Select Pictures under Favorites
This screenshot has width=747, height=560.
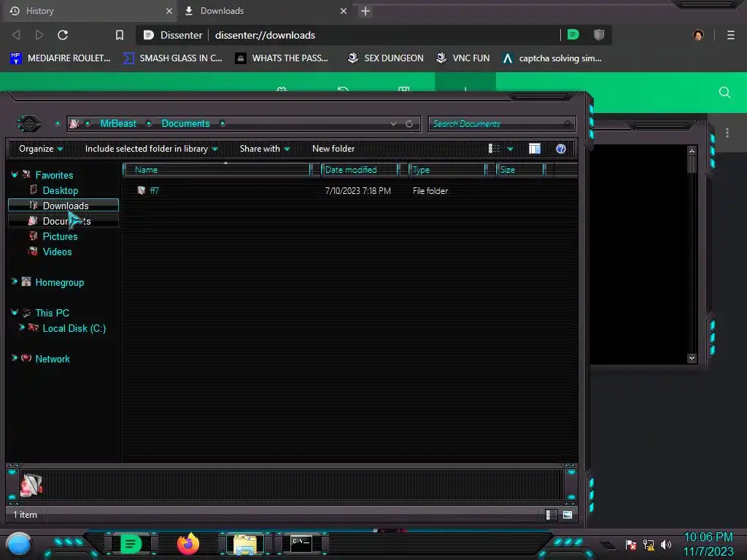(60, 236)
